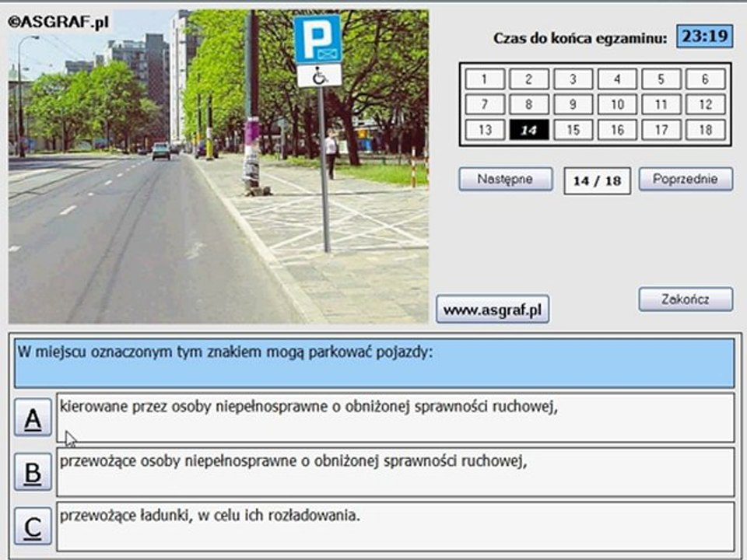Jump to question 9
The width and height of the screenshot is (747, 560).
(573, 104)
